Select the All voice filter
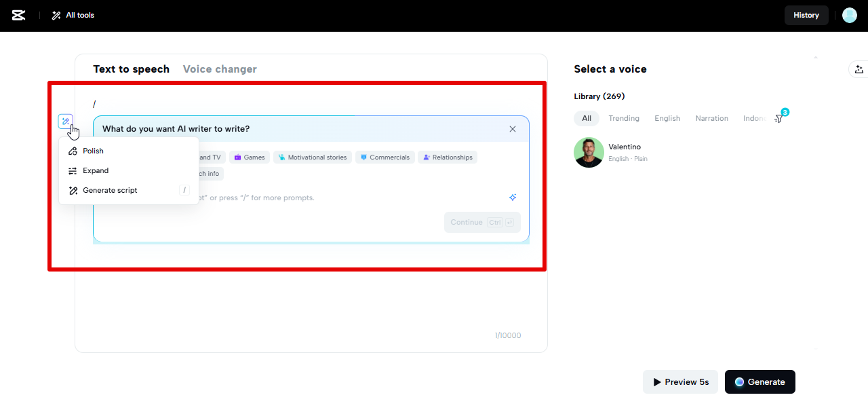 point(587,118)
